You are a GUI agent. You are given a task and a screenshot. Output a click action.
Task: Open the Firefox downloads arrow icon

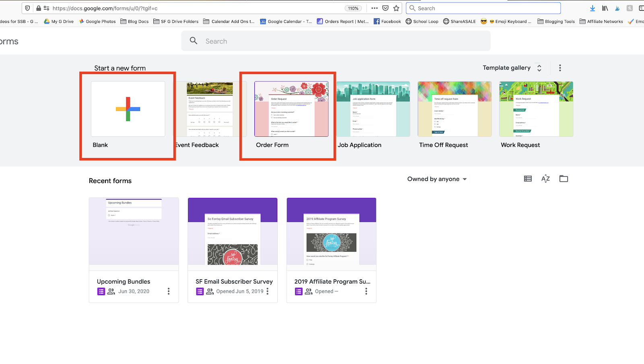click(x=592, y=8)
